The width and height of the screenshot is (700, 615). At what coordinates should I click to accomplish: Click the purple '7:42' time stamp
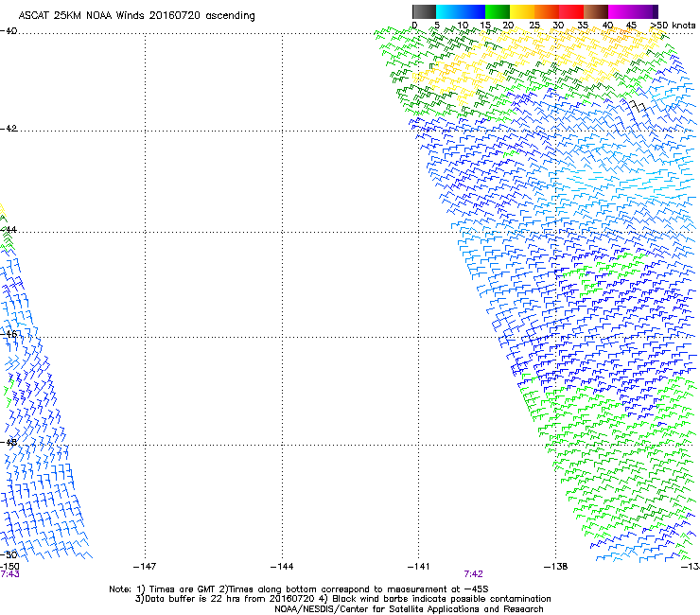click(x=473, y=574)
